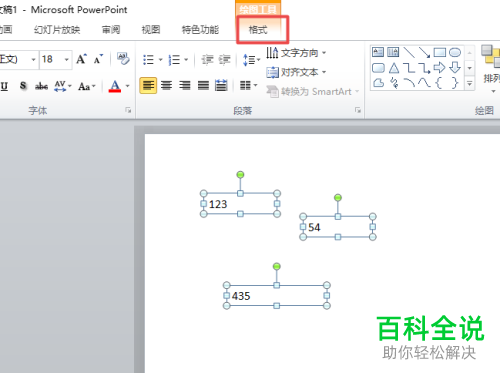
Task: Select the triangle shape
Action: [x=394, y=68]
